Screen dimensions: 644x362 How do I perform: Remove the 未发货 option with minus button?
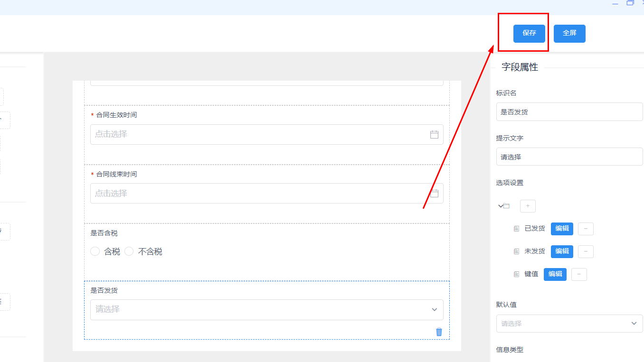point(586,251)
